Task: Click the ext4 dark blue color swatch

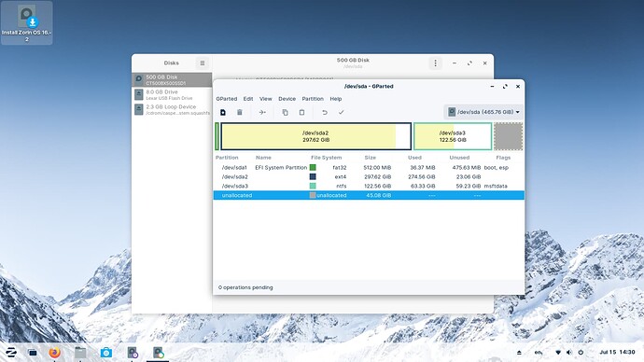Action: 313,177
